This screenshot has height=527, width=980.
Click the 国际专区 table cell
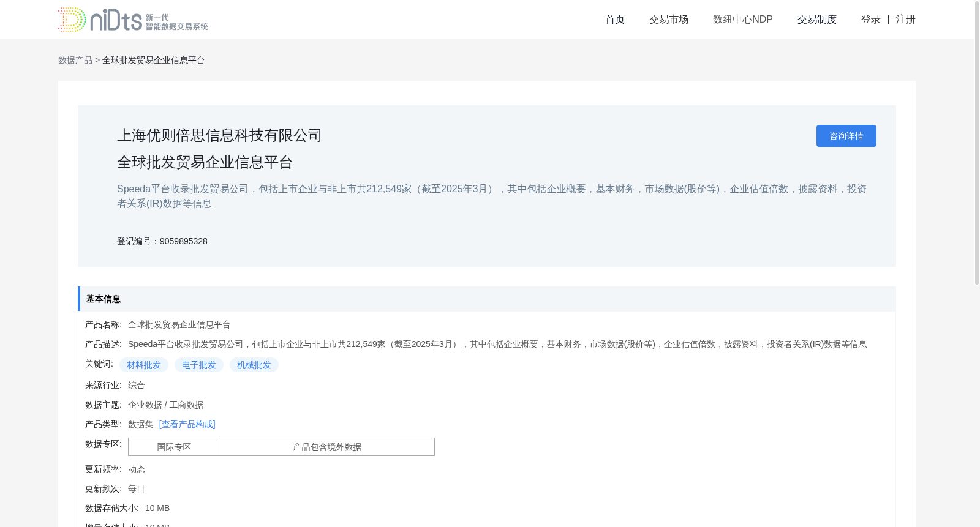(174, 447)
